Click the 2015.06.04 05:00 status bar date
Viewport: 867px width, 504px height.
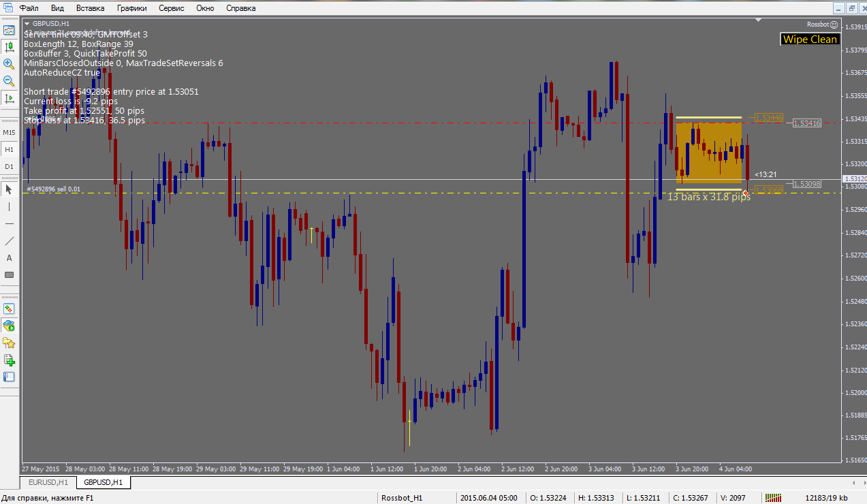(489, 498)
